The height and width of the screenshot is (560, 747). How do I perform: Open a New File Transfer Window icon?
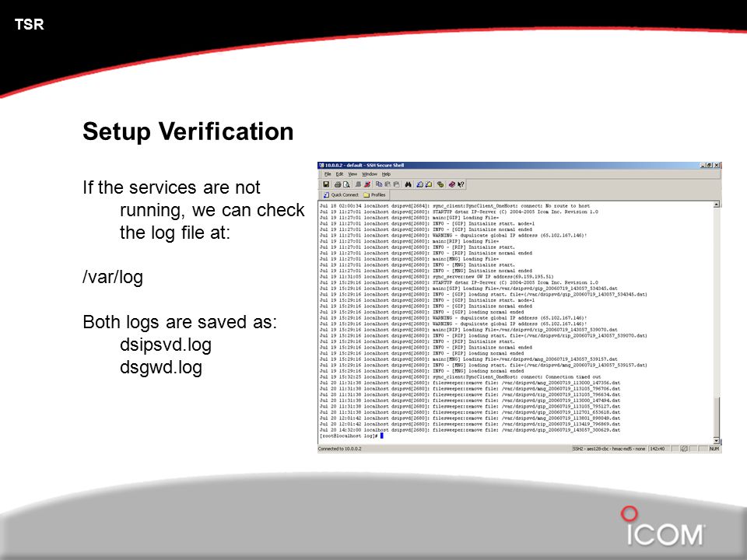[x=429, y=184]
